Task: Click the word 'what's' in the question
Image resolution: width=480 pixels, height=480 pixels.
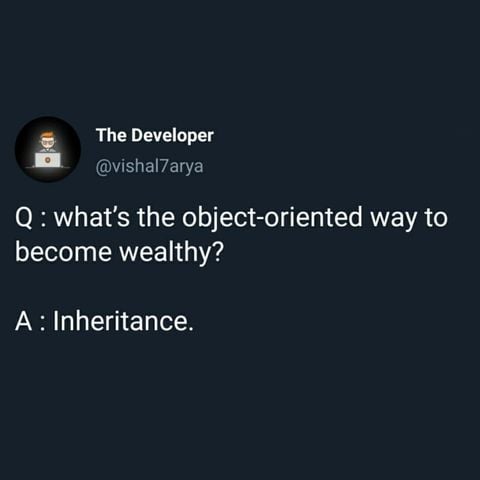Action: pos(92,217)
